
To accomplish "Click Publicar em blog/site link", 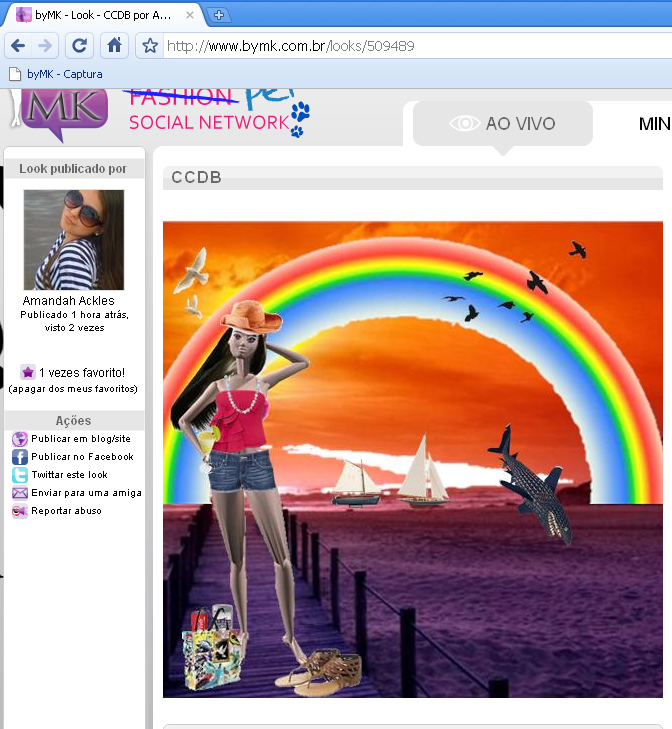I will pos(80,439).
